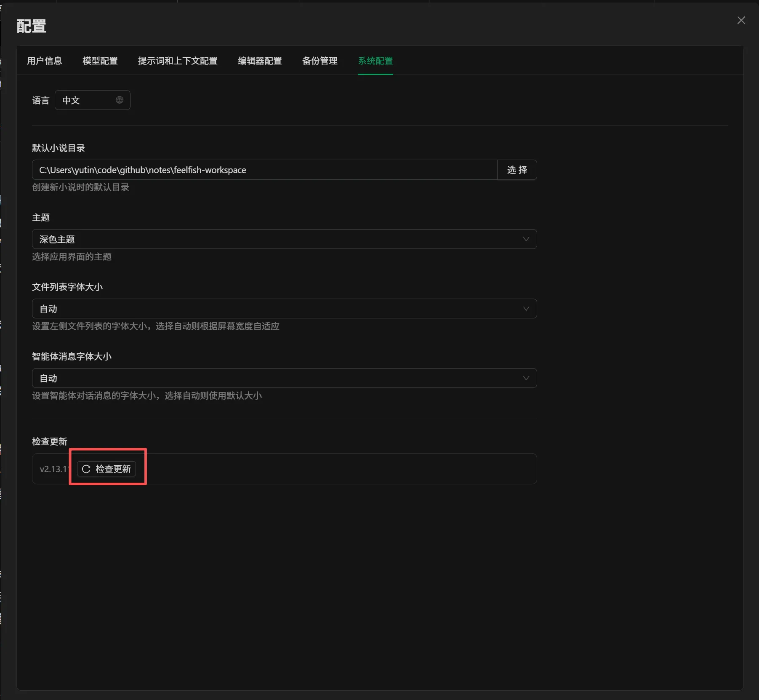Screen dimensions: 759x700
Task: Go to the 提示词和上下文配置 tab
Action: pos(178,61)
